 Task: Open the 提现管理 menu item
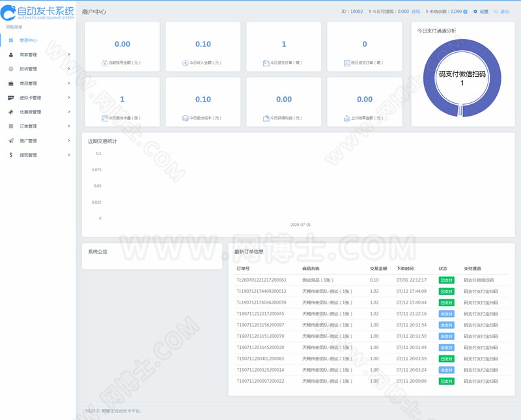pyautogui.click(x=38, y=155)
